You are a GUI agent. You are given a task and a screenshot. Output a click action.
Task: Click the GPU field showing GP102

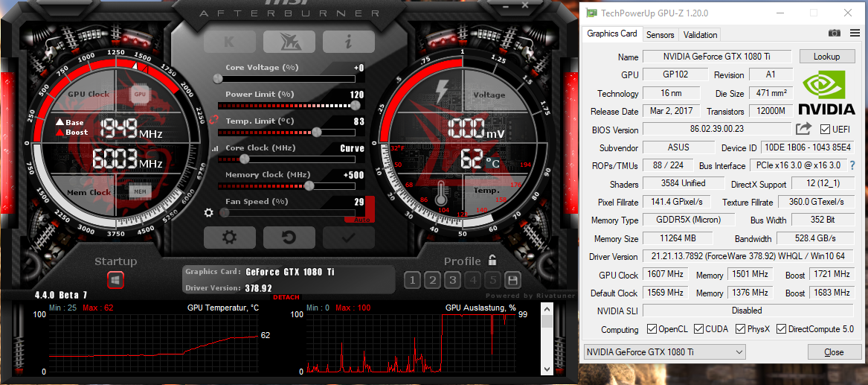(x=675, y=74)
